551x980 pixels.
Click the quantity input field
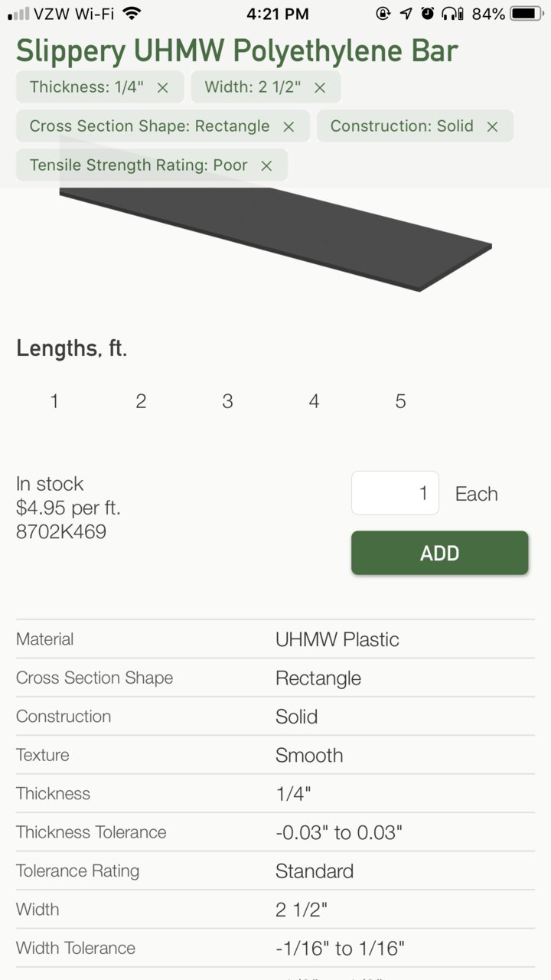395,493
